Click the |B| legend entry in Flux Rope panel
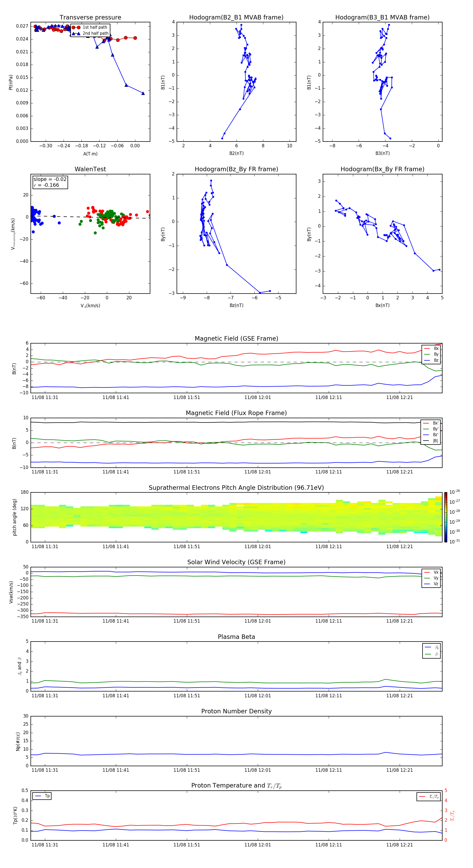 pyautogui.click(x=431, y=441)
